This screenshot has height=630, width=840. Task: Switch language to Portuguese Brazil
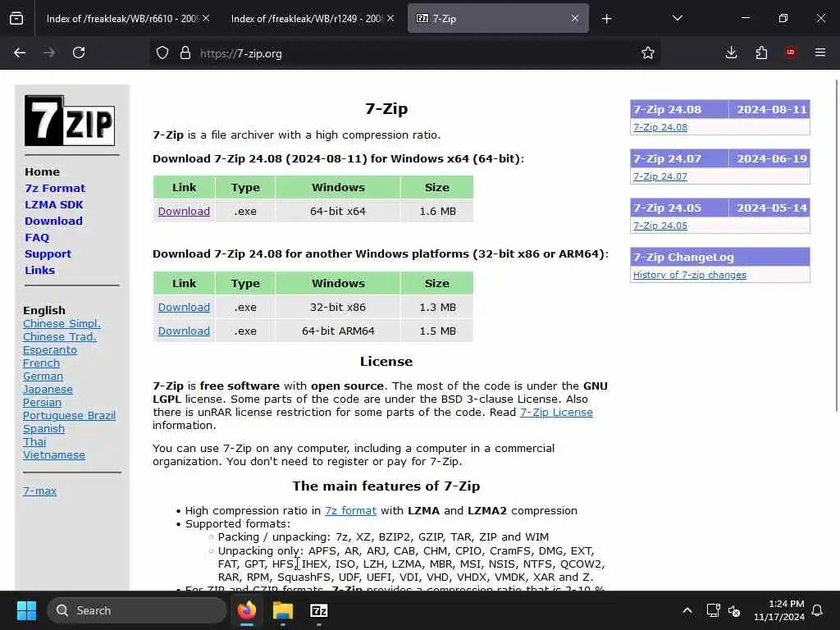click(69, 415)
